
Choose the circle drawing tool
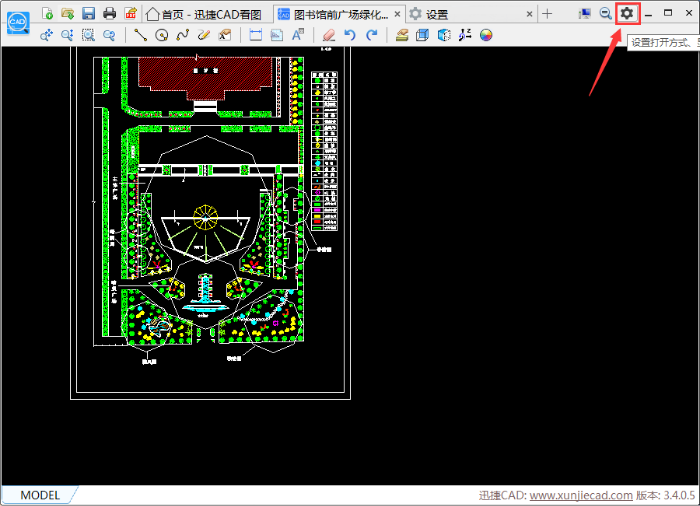pyautogui.click(x=161, y=35)
